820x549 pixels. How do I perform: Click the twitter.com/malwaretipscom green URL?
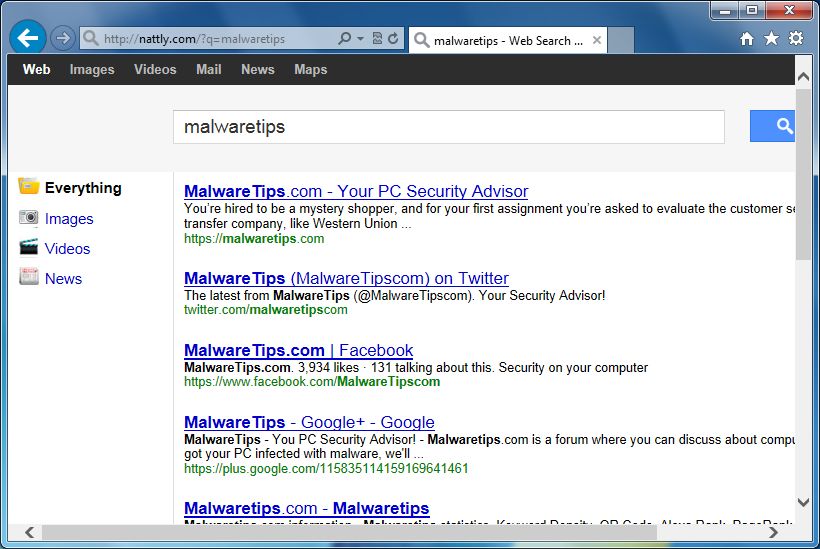(266, 310)
